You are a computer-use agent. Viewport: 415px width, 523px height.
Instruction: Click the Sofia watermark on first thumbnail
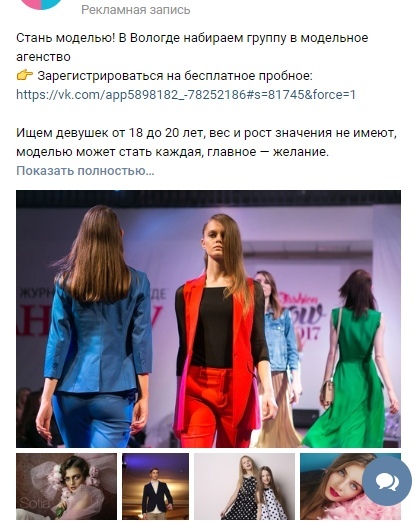click(34, 502)
